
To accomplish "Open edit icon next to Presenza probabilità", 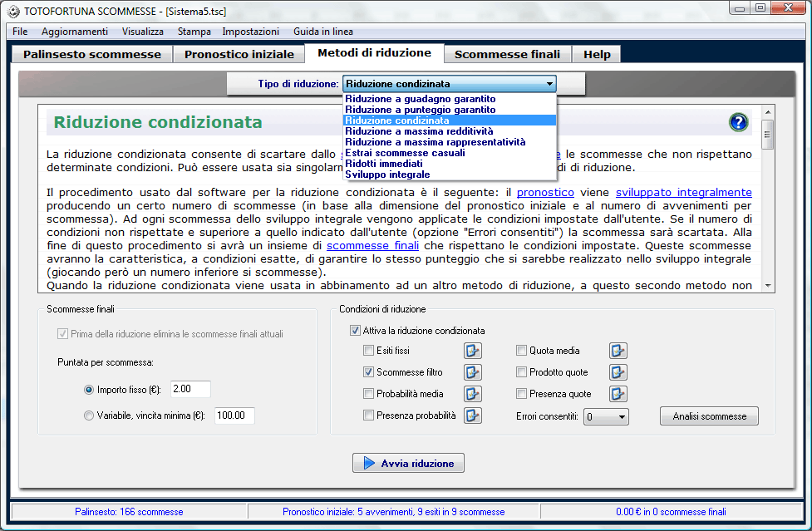I will tap(473, 415).
